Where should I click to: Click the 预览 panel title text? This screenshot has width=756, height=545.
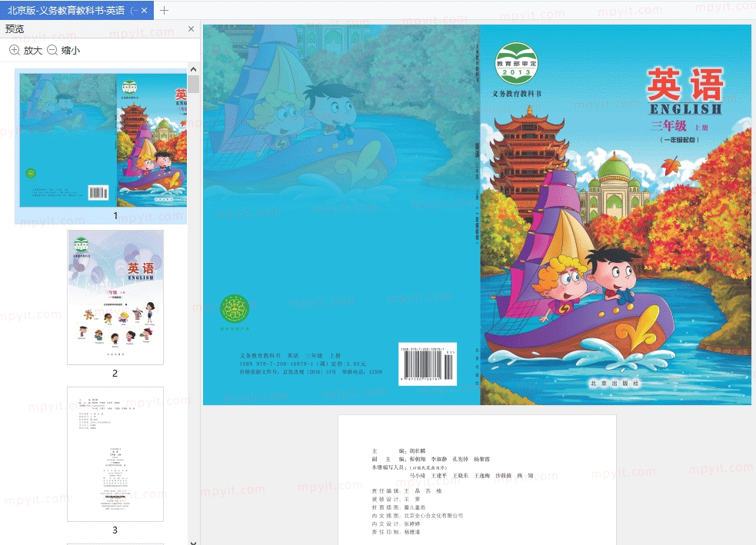tap(15, 29)
